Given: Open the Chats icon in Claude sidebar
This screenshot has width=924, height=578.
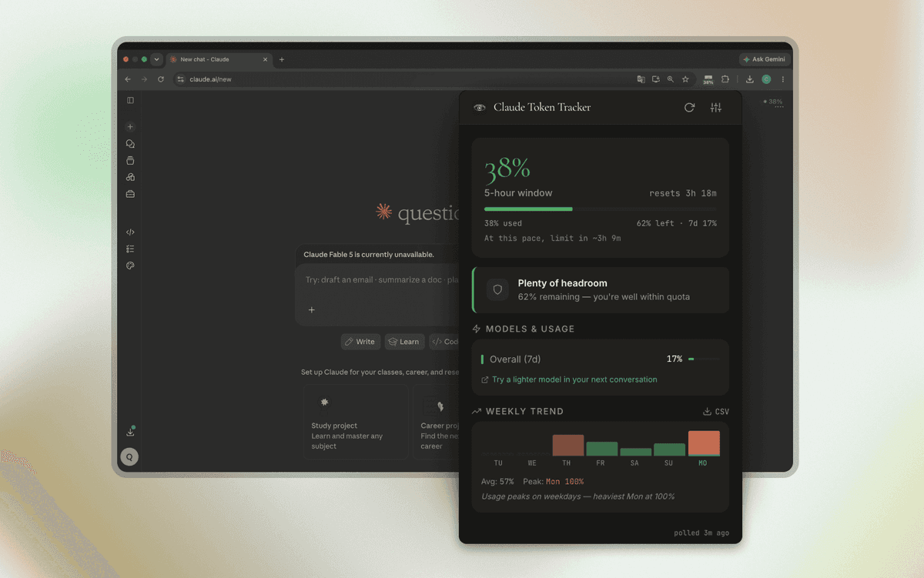Looking at the screenshot, I should tap(130, 144).
